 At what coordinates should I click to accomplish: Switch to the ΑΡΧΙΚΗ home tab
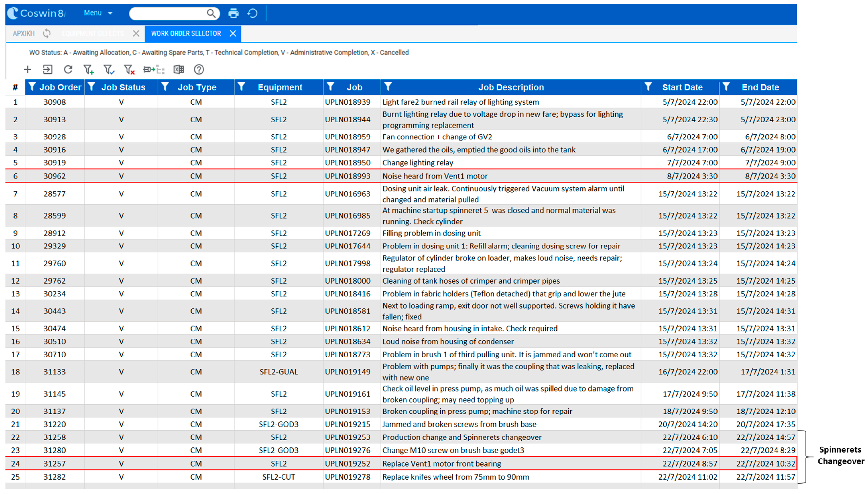(x=24, y=34)
